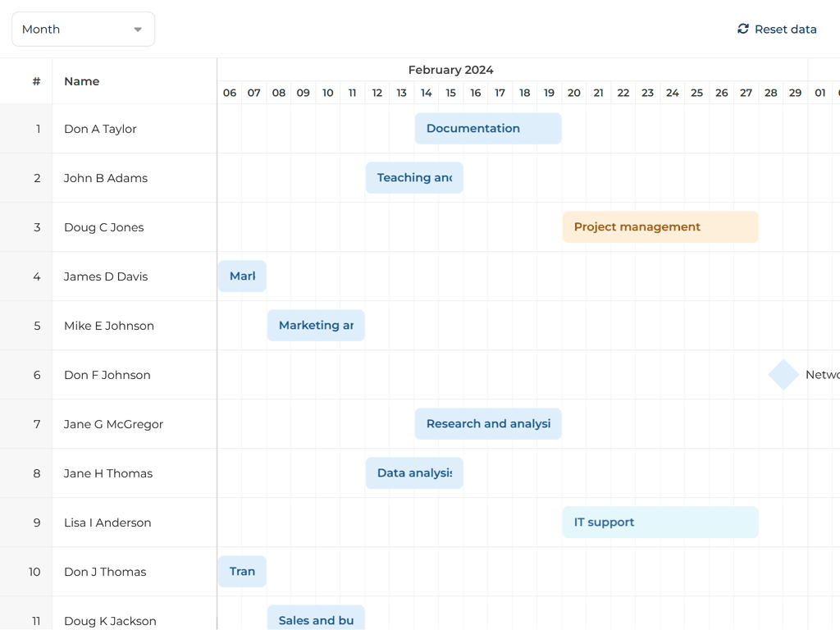
Task: Click the # column header
Action: 36,81
